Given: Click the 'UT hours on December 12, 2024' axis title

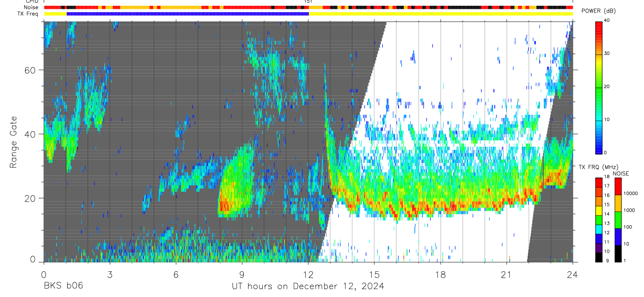Looking at the screenshot, I should click(308, 286).
